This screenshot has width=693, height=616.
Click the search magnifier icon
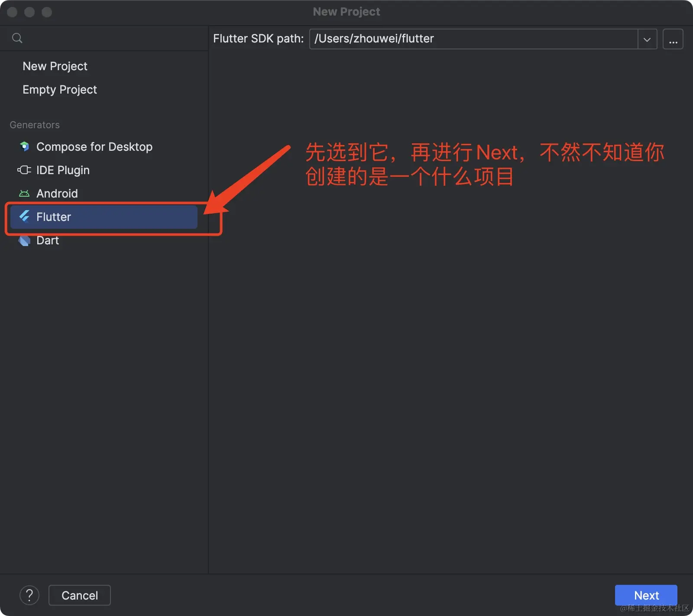point(17,38)
